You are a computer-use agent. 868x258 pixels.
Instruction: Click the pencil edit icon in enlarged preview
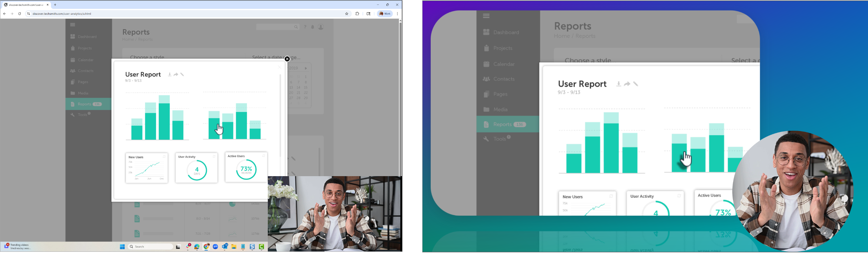636,84
